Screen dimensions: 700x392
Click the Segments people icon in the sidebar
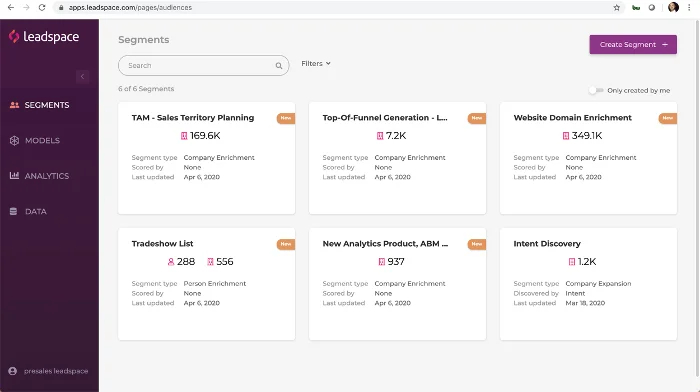14,105
